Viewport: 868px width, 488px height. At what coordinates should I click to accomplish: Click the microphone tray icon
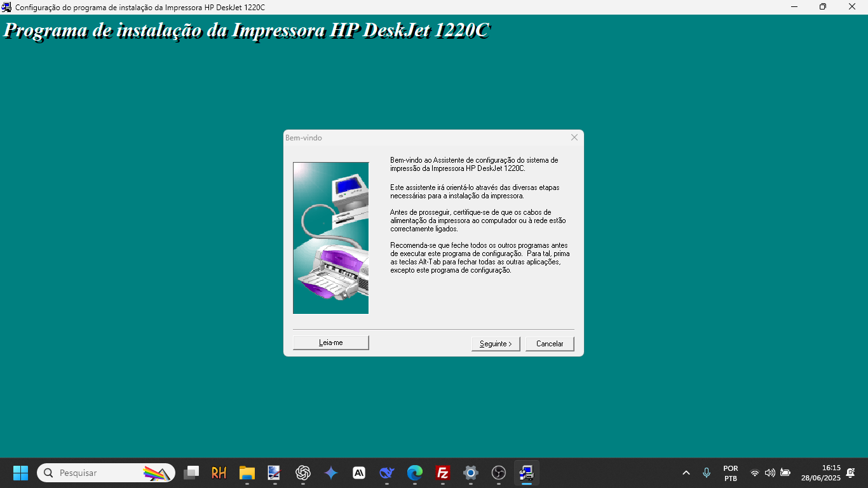[x=706, y=473]
